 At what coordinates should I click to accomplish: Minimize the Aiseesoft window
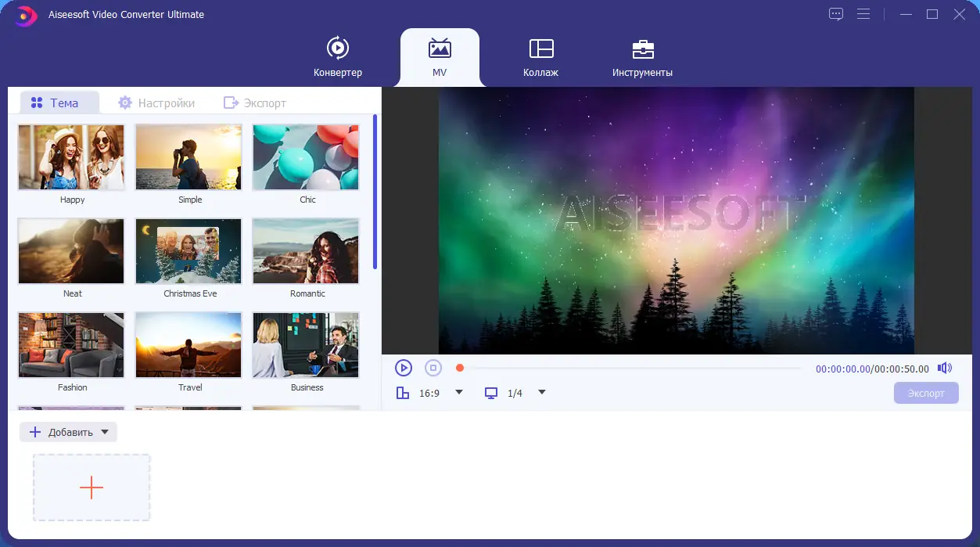[x=906, y=14]
